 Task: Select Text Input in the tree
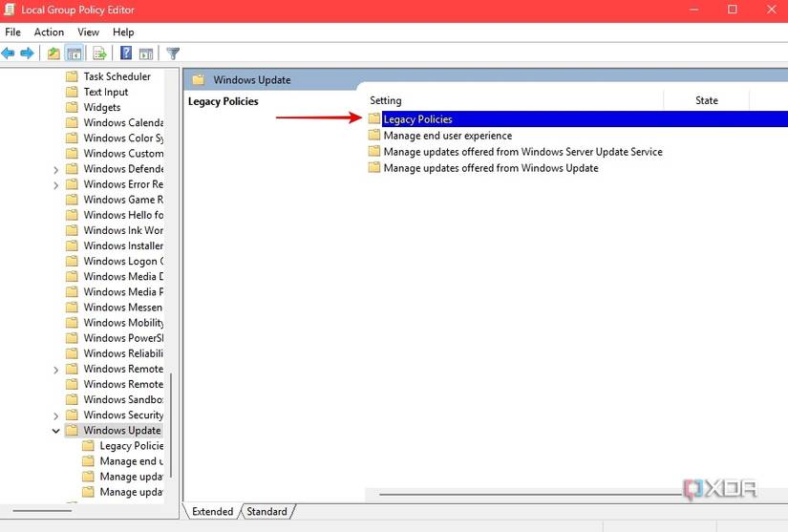(x=105, y=92)
